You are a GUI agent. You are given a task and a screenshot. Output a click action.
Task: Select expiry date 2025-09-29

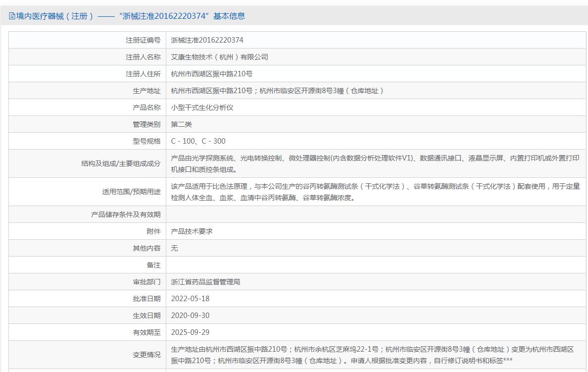pyautogui.click(x=190, y=332)
